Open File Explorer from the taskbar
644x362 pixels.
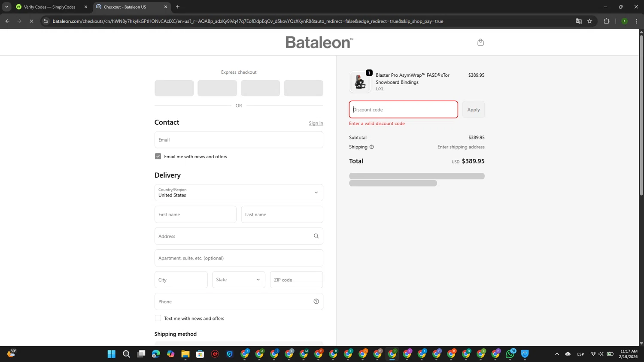point(185,354)
